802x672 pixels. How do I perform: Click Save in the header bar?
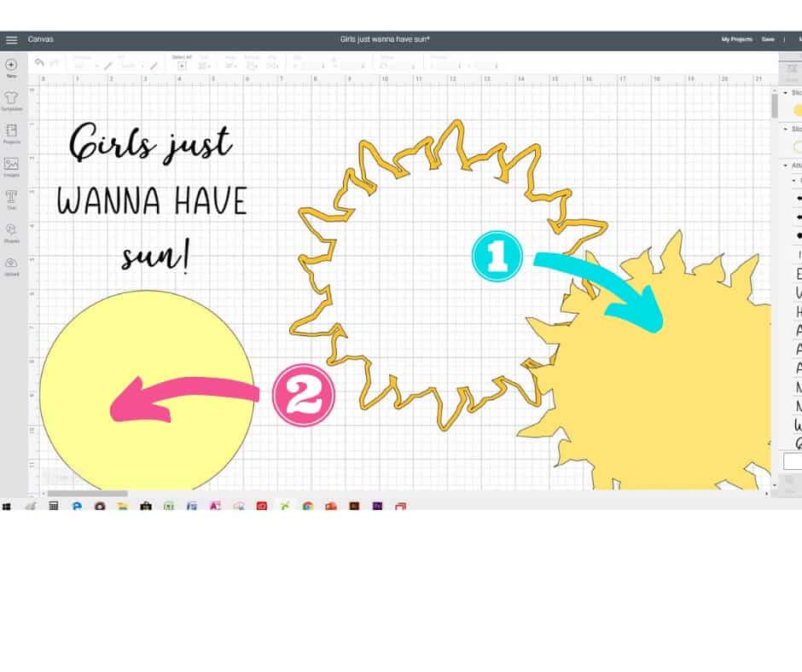(768, 39)
